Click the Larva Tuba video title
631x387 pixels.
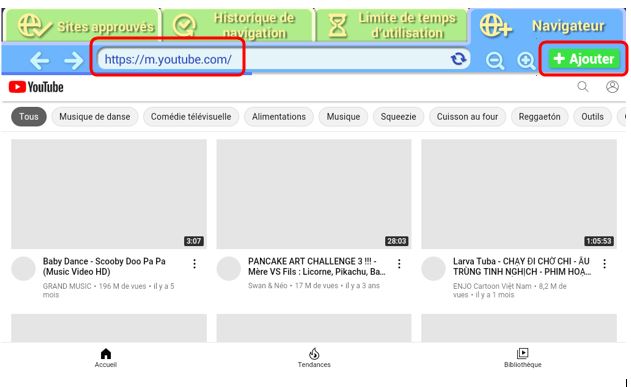522,266
